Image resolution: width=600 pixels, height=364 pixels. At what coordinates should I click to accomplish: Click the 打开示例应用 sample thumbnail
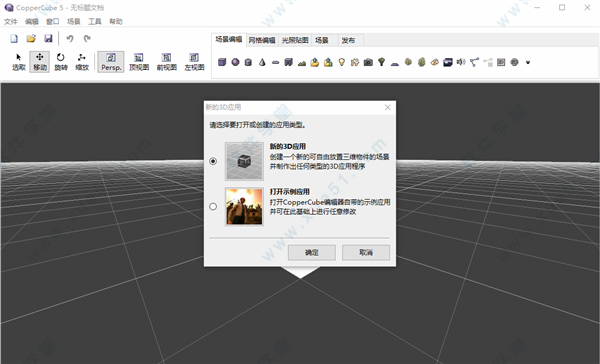tap(244, 206)
